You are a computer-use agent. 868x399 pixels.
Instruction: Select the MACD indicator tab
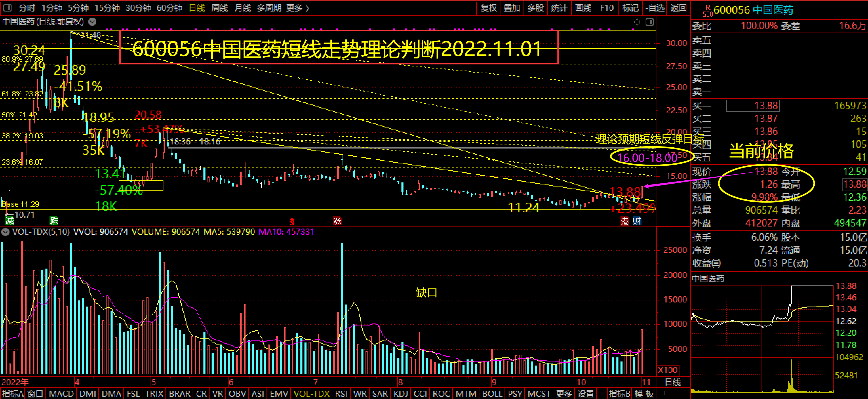tap(61, 394)
